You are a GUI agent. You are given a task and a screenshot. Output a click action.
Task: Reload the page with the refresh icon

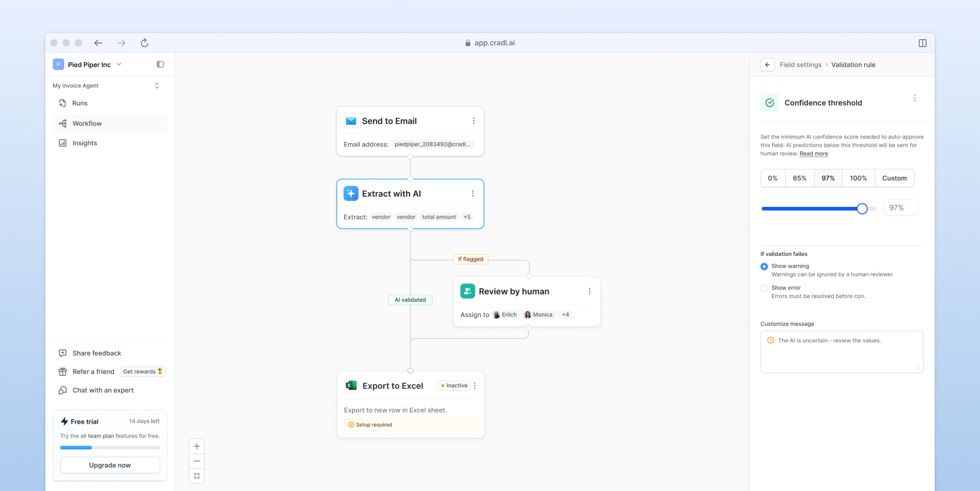pos(145,43)
